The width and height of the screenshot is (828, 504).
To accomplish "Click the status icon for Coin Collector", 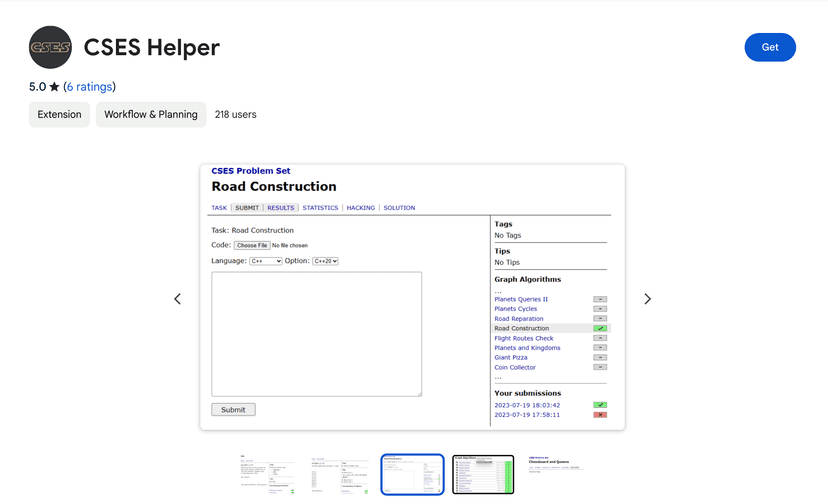I will point(600,367).
